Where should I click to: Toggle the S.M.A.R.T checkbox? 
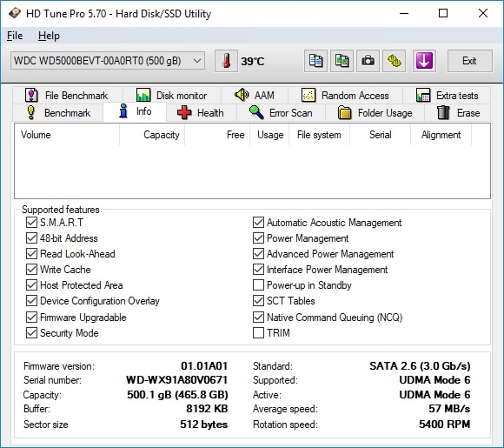(x=31, y=223)
